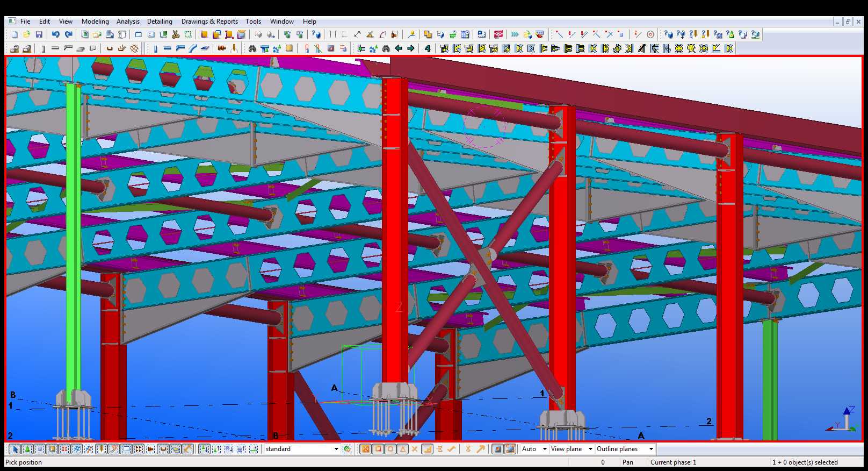This screenshot has height=471, width=868.
Task: Click the Inquire center of gravity icon
Action: [x=681, y=34]
